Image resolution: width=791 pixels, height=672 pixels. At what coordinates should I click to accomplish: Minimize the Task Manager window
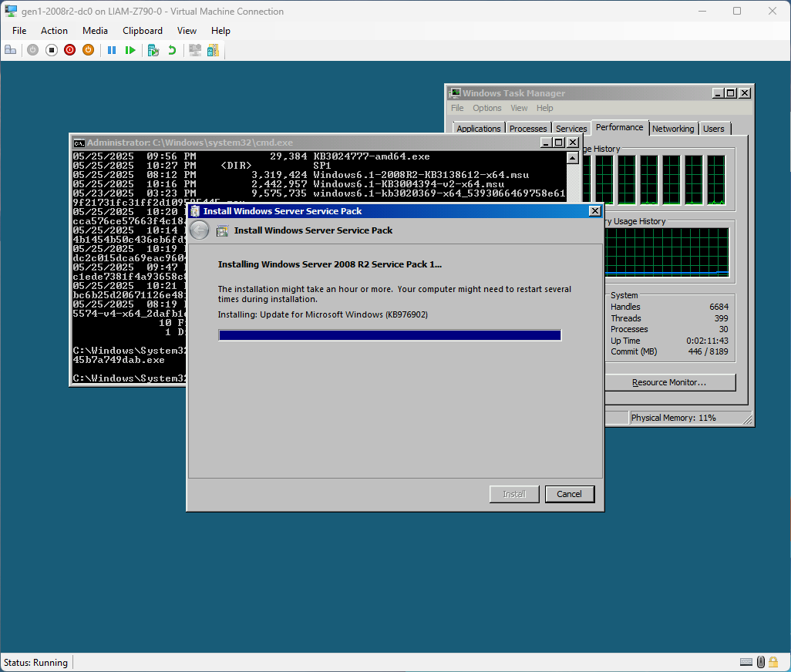(717, 92)
